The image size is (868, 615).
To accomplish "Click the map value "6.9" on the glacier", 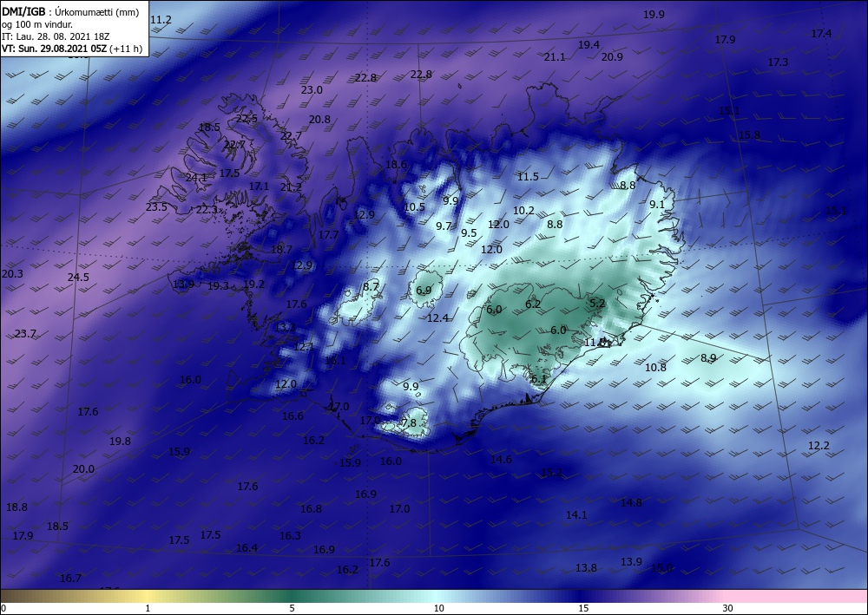I will click(424, 290).
